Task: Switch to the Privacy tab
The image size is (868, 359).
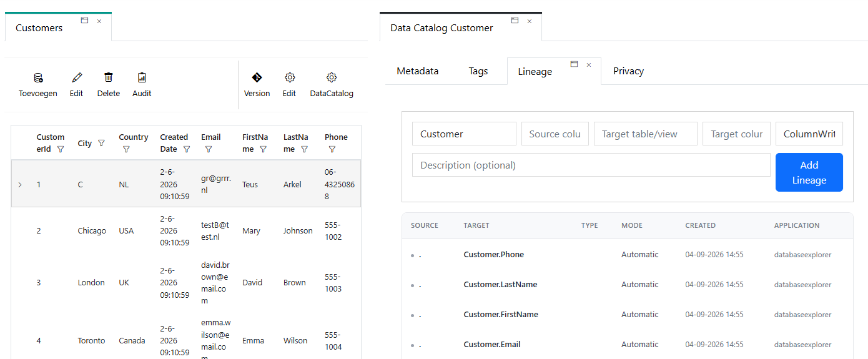Action: tap(628, 71)
